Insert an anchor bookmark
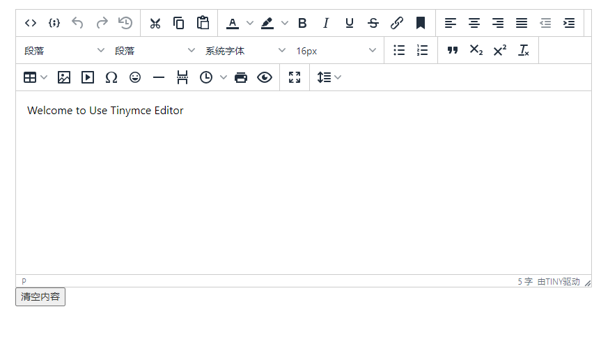 (x=421, y=23)
